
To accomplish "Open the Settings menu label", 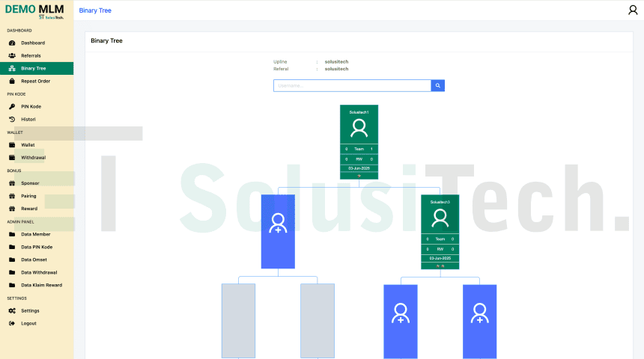I will [x=30, y=310].
